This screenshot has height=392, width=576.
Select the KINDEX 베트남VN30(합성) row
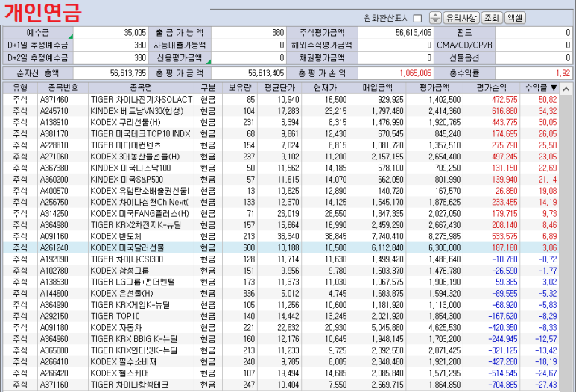(x=281, y=111)
